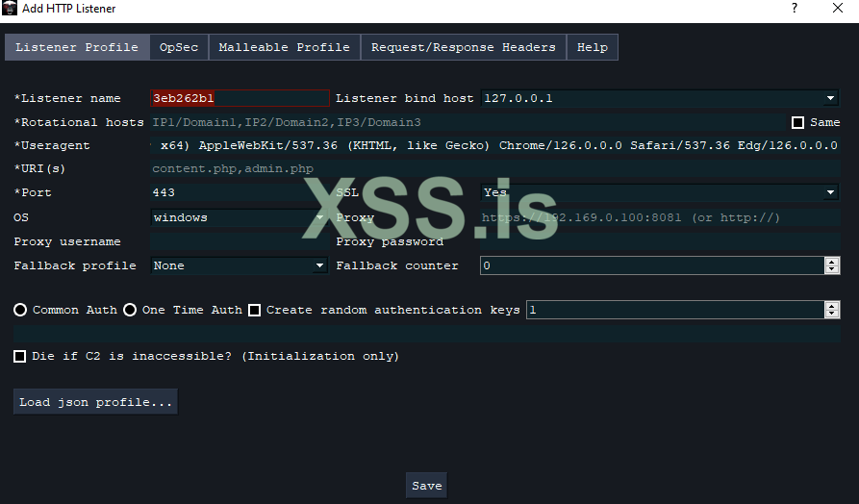Increase authentication keys count up arrow
859x504 pixels.
(x=832, y=306)
